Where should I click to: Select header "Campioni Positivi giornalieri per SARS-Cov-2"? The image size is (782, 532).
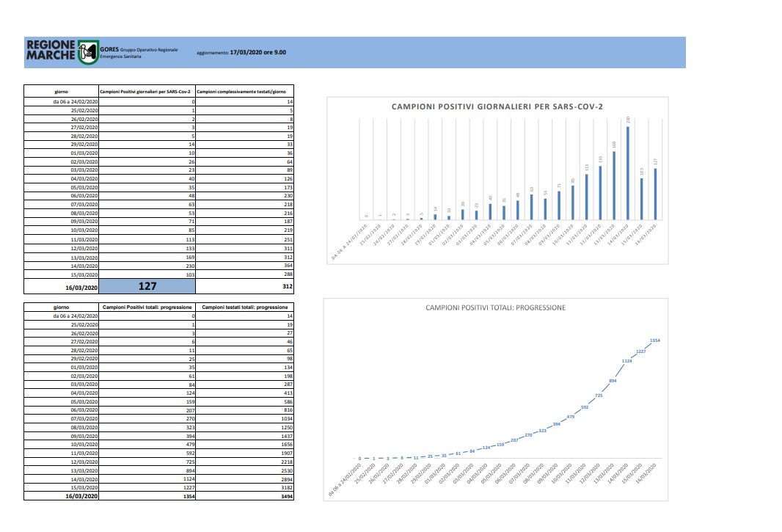pos(145,92)
